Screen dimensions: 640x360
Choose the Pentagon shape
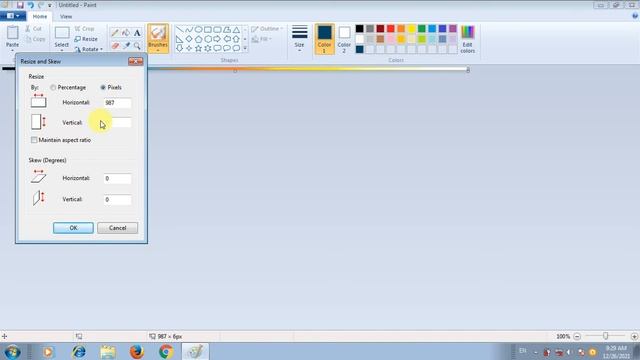point(198,39)
